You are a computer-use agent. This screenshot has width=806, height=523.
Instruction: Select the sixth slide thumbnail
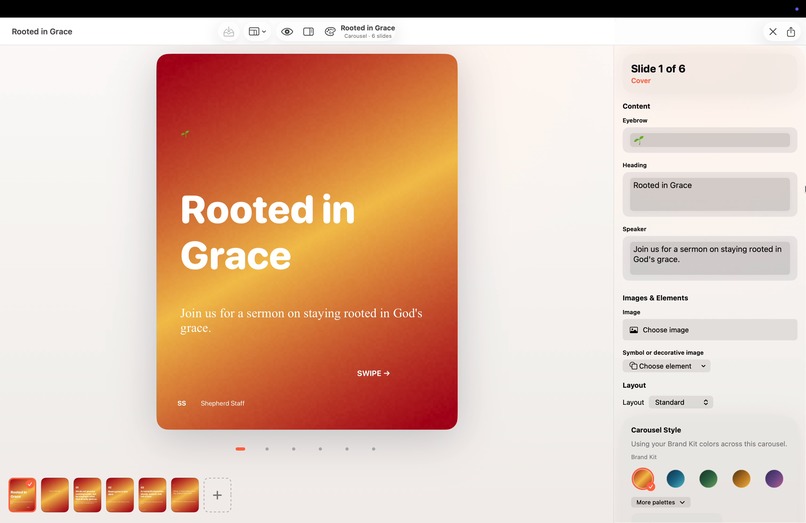185,495
